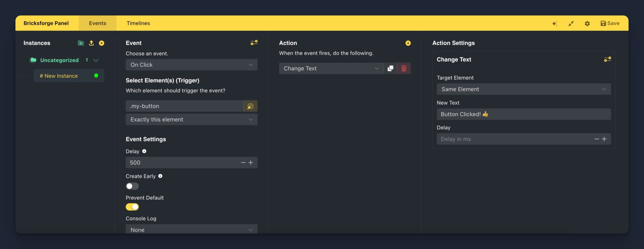Add a new instance with the plus icon
This screenshot has height=249, width=644.
click(102, 43)
